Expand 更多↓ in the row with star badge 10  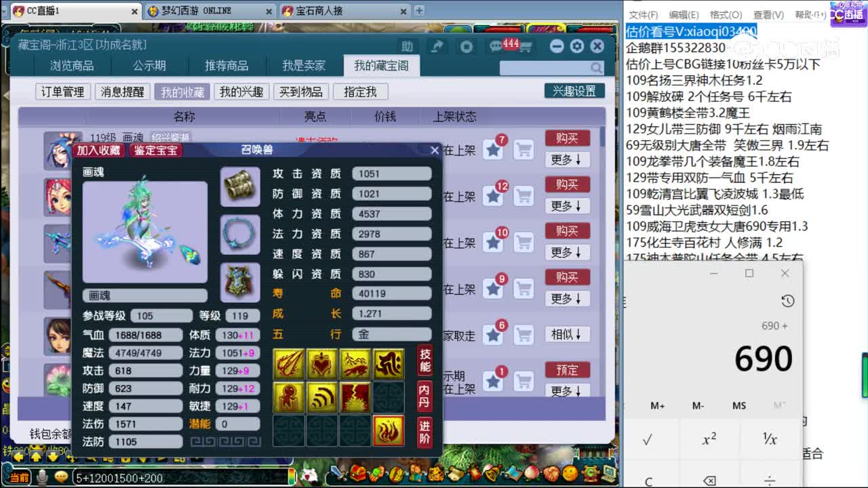click(x=567, y=253)
